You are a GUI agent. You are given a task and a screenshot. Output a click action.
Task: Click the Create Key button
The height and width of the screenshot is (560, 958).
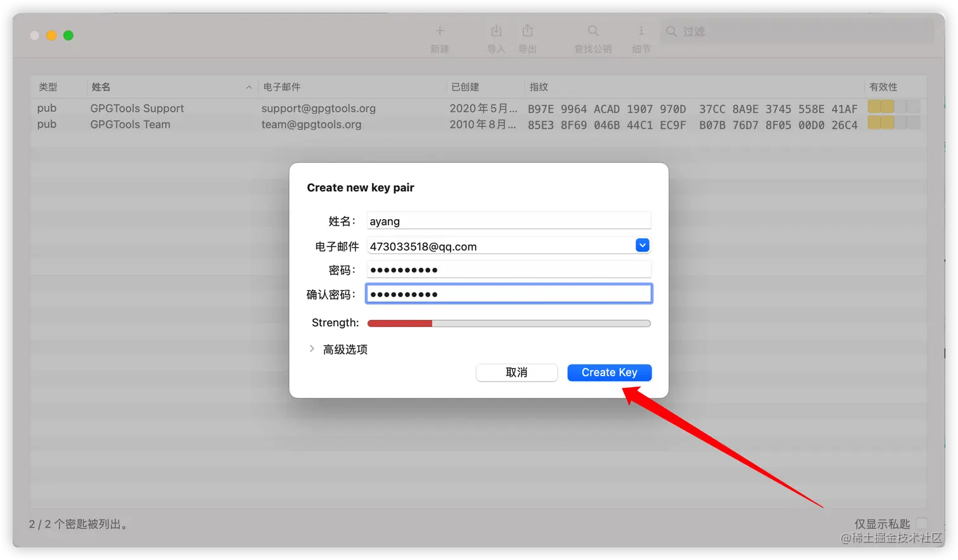click(x=610, y=372)
